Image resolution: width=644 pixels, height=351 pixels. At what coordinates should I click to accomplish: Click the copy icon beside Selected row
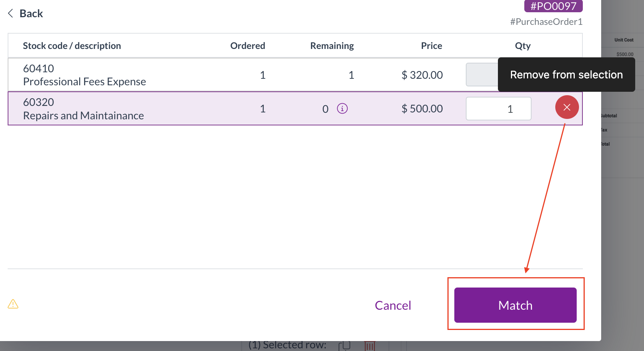coord(344,346)
